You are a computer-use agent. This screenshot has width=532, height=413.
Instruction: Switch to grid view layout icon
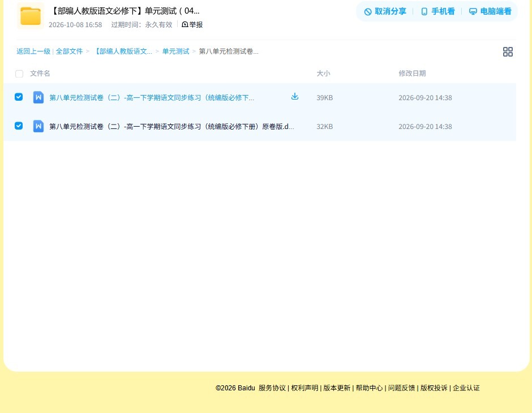tap(508, 51)
